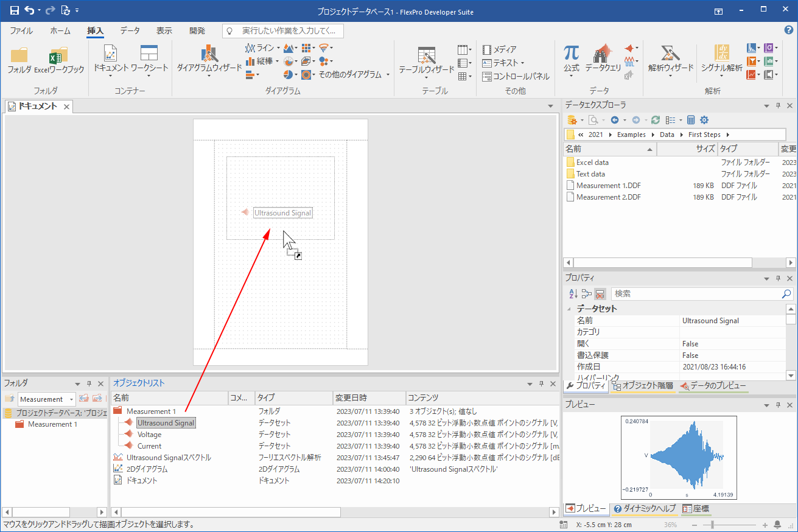Click the Excelワークブック icon
Image resolution: width=798 pixels, height=532 pixels.
click(59, 61)
